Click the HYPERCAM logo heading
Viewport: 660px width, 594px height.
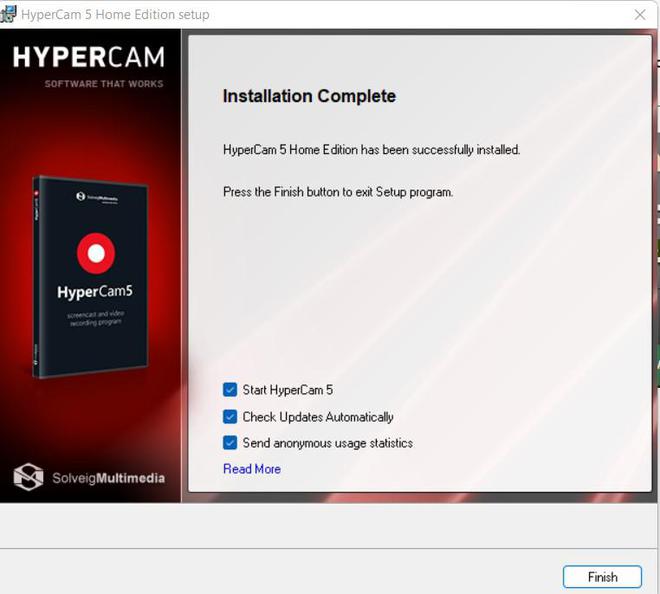[88, 57]
